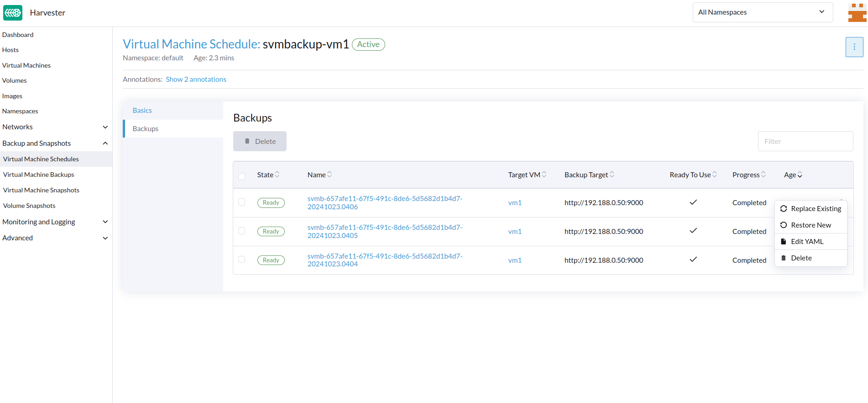Toggle the select-all backups checkbox
This screenshot has width=868, height=403.
pos(242,176)
